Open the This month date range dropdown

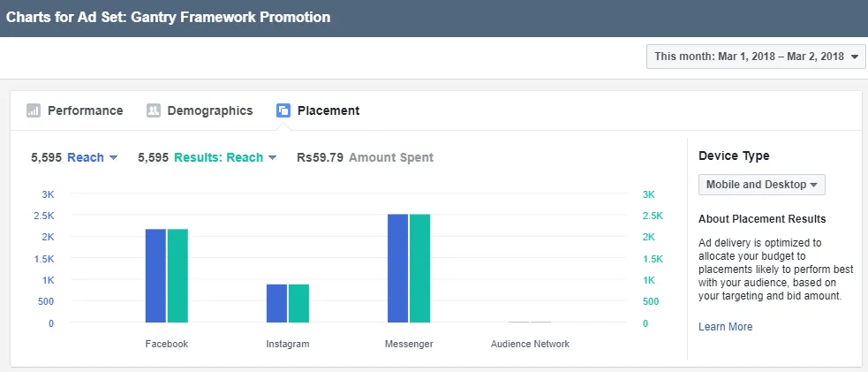click(x=756, y=57)
